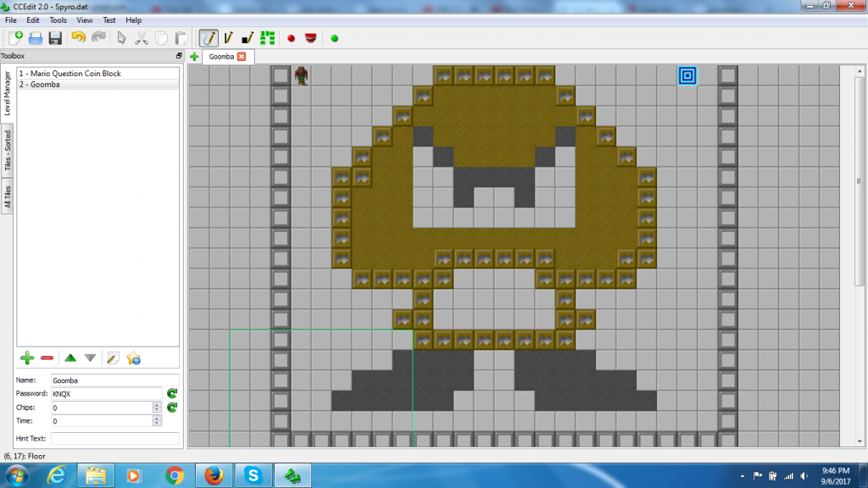Viewport: 868px width, 488px height.
Task: Open the All Tiles side tab
Action: pos(7,197)
